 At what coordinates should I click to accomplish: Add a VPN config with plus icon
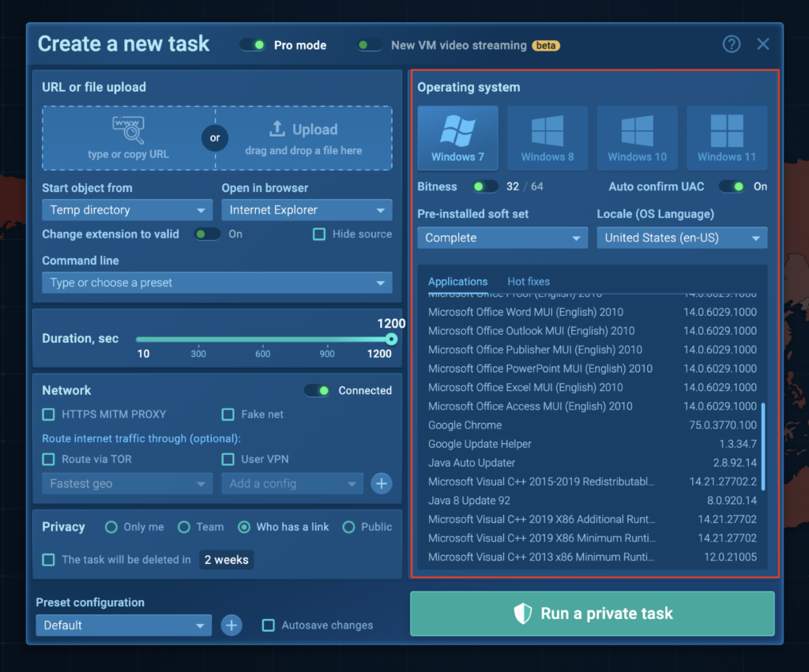pos(382,483)
